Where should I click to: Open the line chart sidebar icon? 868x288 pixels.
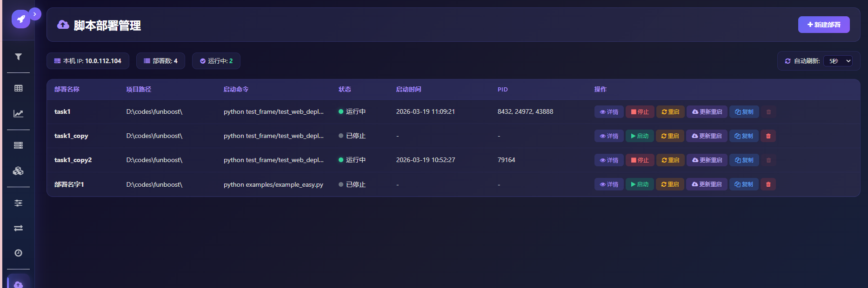pos(18,113)
